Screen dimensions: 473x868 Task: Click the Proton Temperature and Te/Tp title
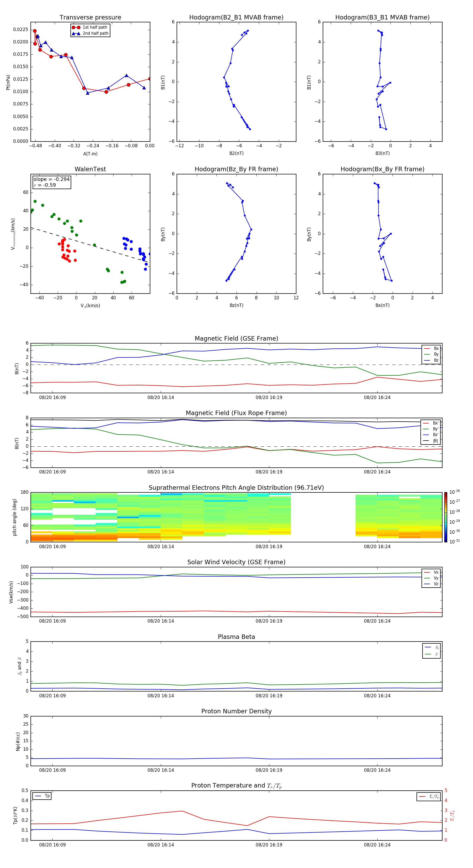click(x=236, y=786)
